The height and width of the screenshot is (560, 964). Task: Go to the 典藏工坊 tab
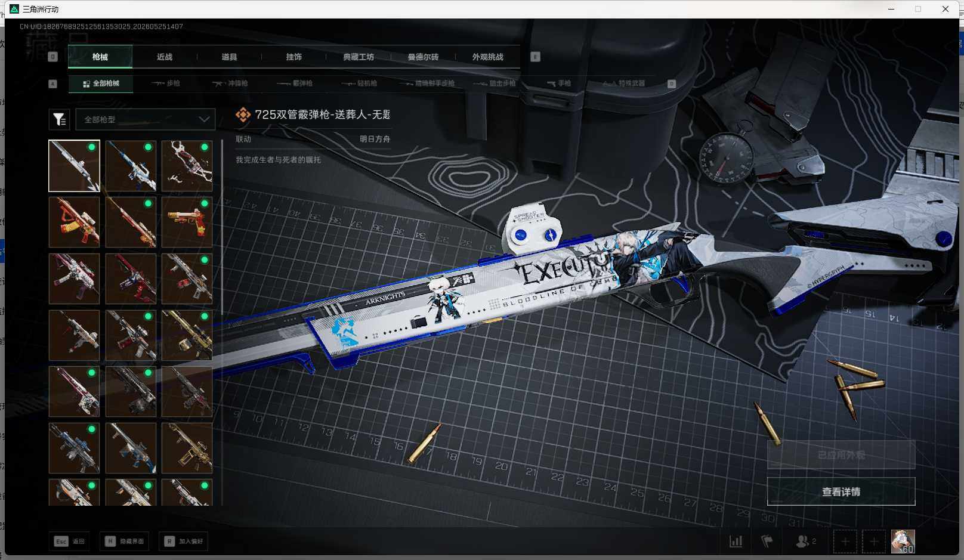tap(359, 57)
